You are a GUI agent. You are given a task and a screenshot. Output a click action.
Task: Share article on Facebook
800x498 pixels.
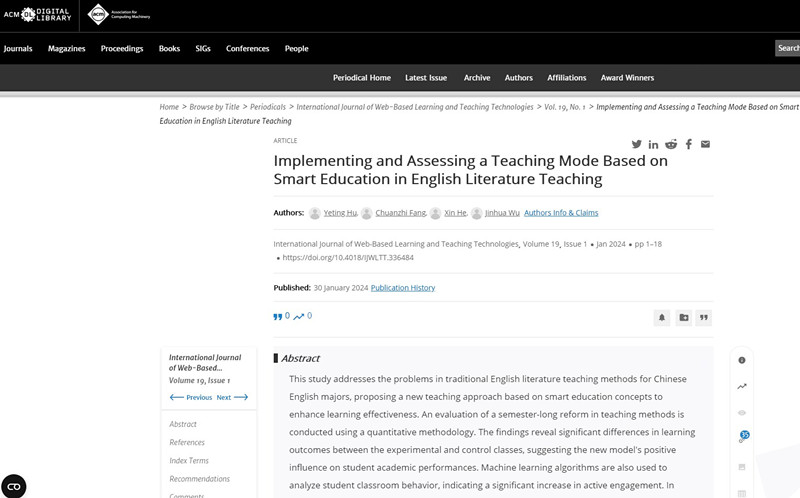[689, 144]
